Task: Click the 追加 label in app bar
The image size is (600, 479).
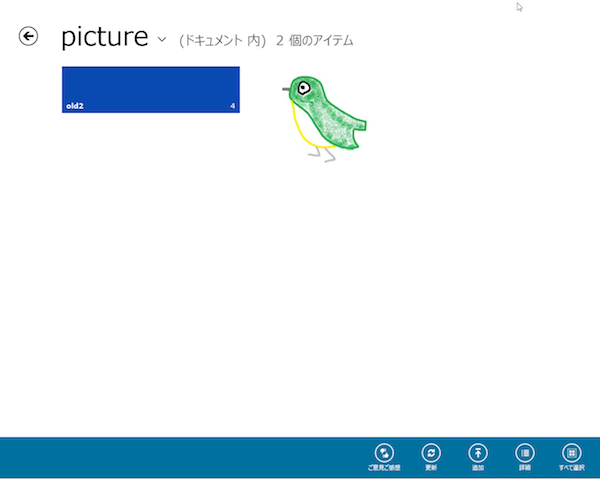Action: coord(478,468)
